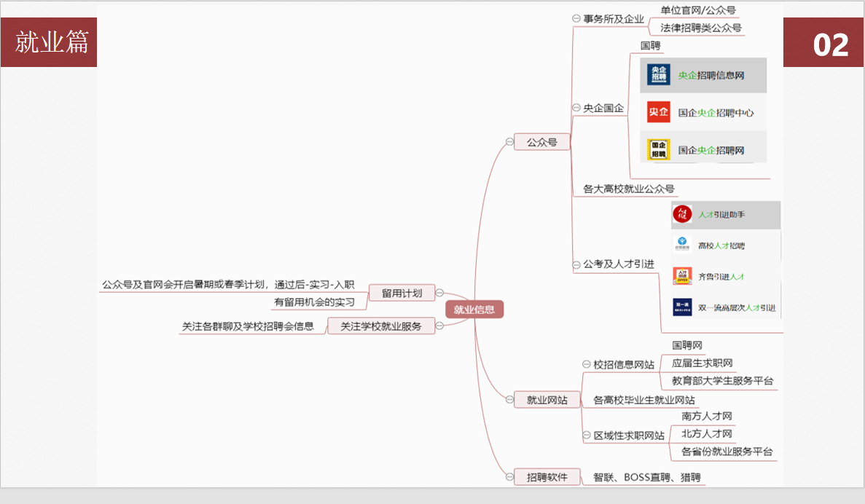Click the orange 齐鲁引进人才 icon

click(x=682, y=276)
